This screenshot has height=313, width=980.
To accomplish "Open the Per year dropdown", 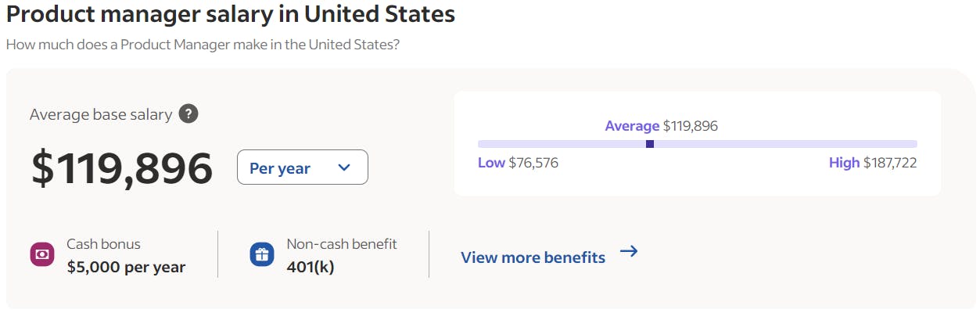I will pos(303,167).
